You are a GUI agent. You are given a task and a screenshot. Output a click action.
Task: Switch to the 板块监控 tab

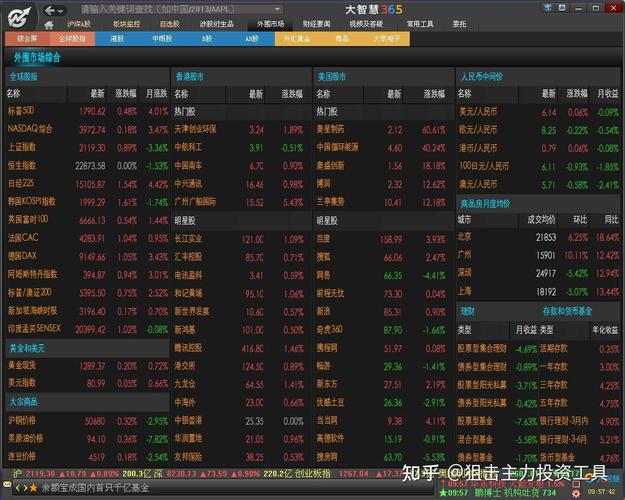126,23
